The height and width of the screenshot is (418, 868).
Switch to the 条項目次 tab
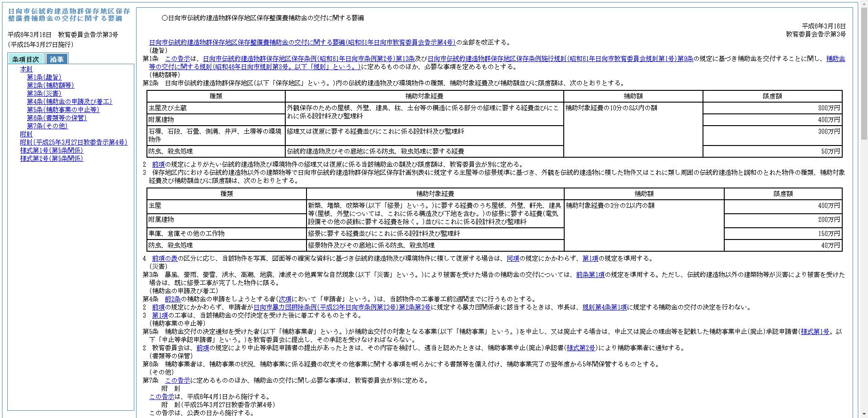tap(26, 59)
